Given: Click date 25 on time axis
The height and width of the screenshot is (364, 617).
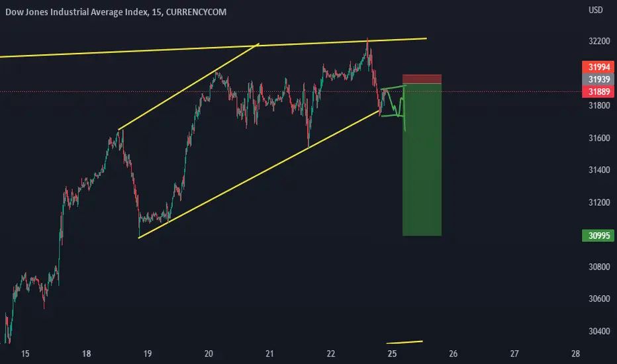Looking at the screenshot, I should (x=392, y=354).
